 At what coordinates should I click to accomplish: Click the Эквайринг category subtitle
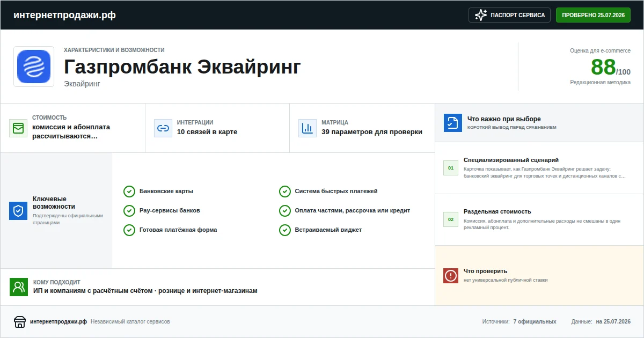pyautogui.click(x=82, y=84)
